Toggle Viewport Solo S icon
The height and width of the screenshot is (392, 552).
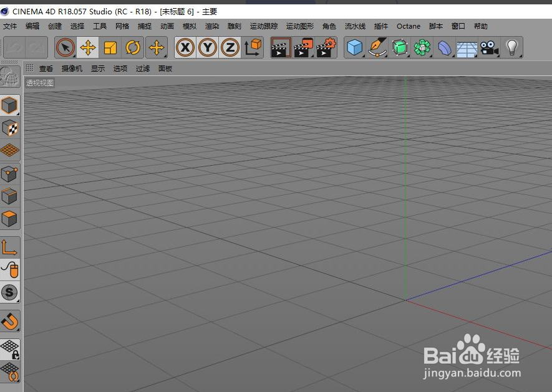(10, 292)
